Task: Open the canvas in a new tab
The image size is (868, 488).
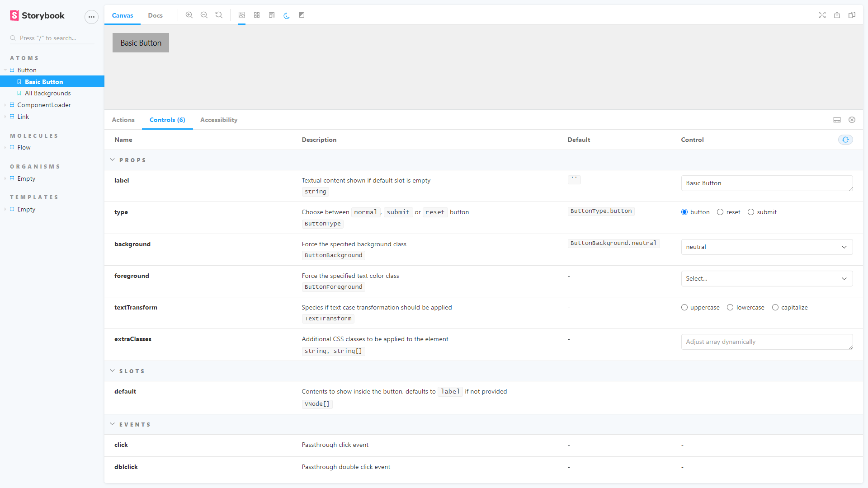Action: coord(837,15)
